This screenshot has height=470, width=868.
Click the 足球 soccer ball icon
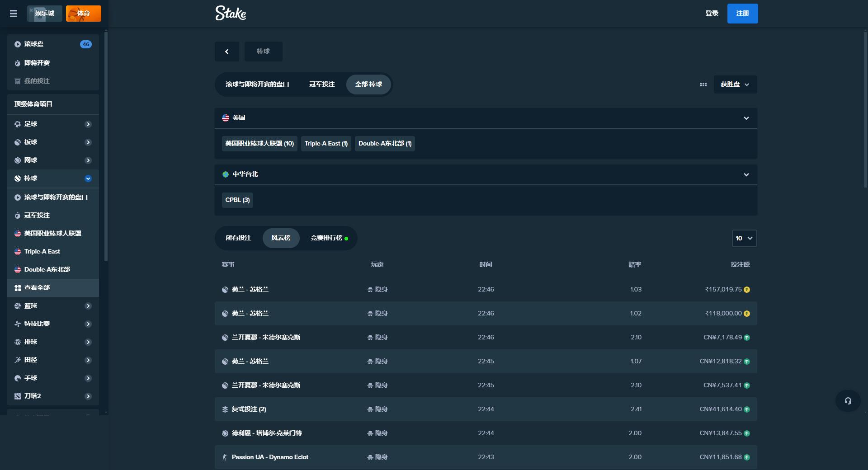[x=17, y=124]
